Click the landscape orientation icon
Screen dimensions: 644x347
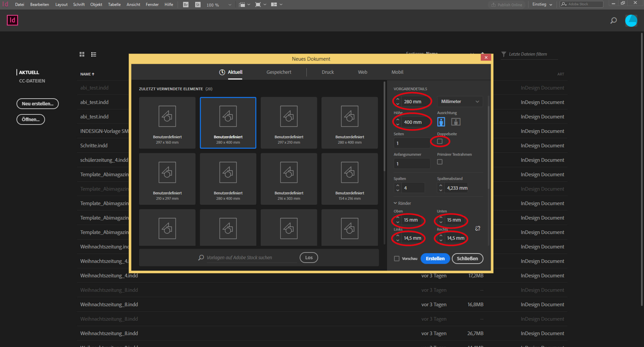tap(456, 122)
